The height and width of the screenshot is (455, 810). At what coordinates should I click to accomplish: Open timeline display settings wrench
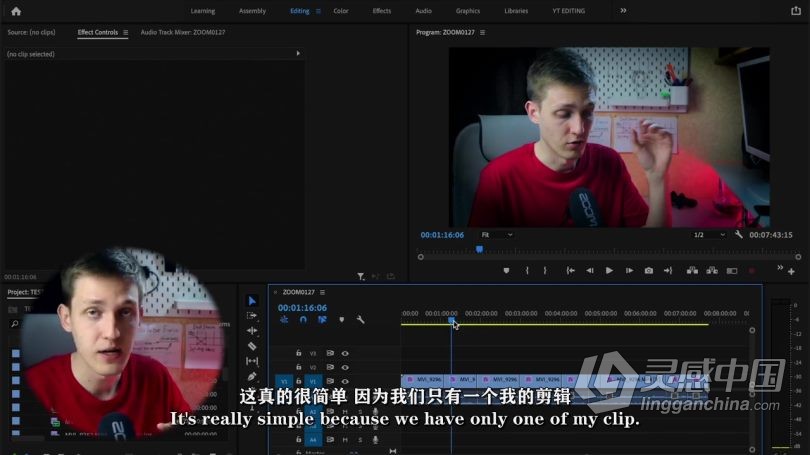click(360, 320)
